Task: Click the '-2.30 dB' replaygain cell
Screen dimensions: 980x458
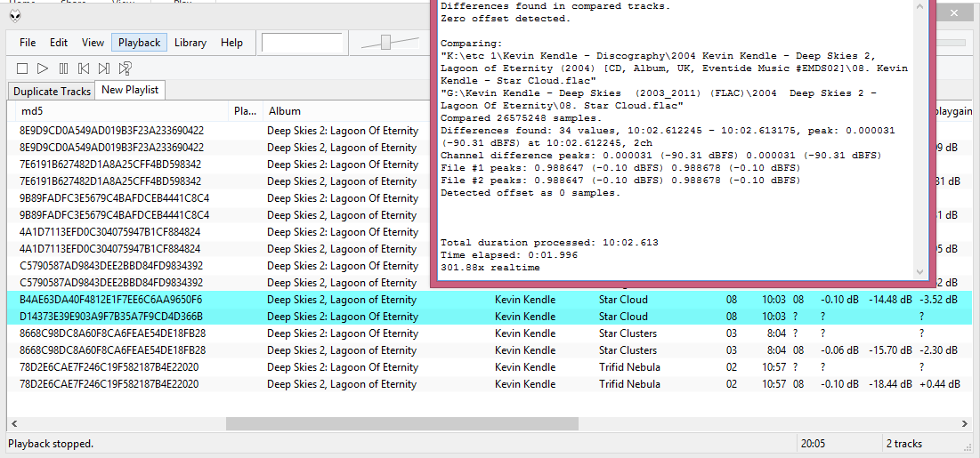Action: click(938, 350)
